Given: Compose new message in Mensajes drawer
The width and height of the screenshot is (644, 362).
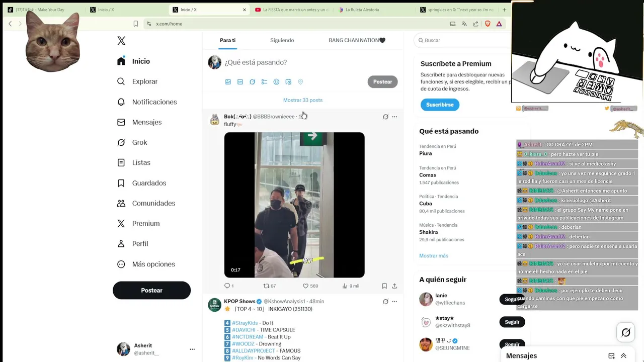Looking at the screenshot, I should tap(611, 356).
